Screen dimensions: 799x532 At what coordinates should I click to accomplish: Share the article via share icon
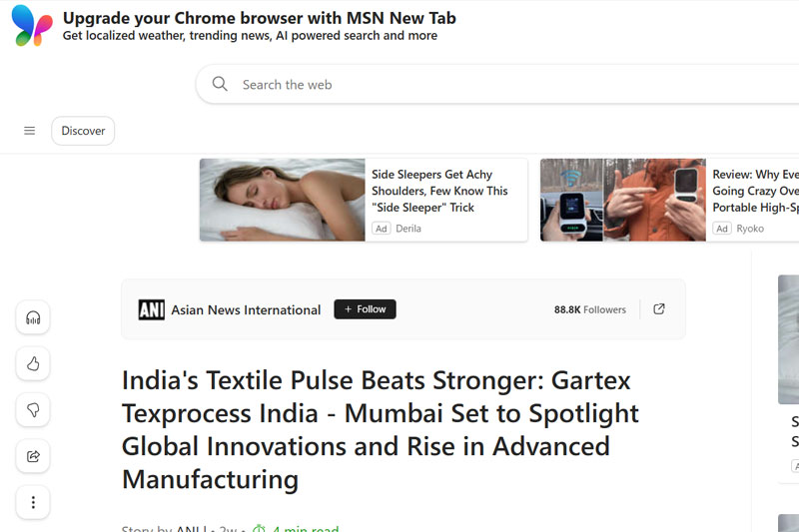point(33,456)
